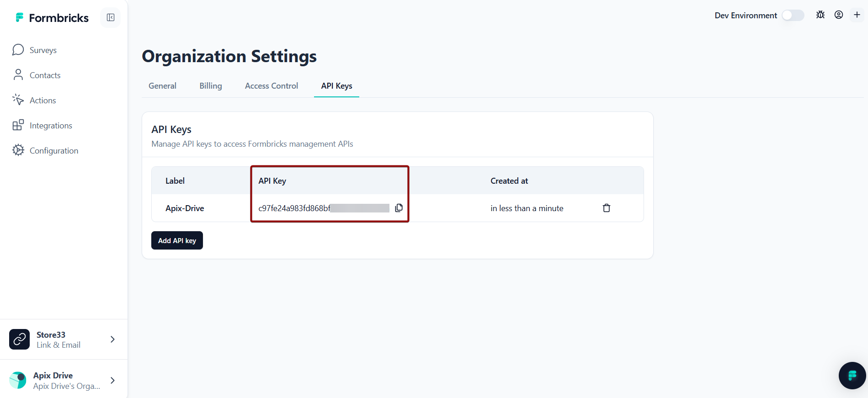Screen dimensions: 868x398
Task: Click the API Key column header
Action: 272,181
